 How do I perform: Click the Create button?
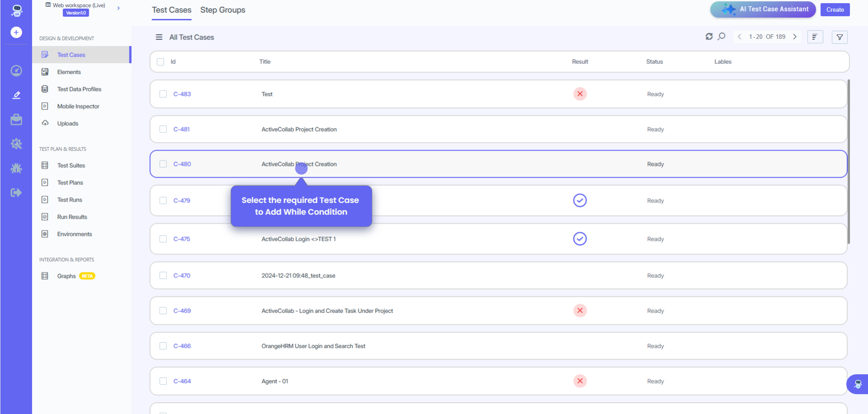click(x=835, y=9)
